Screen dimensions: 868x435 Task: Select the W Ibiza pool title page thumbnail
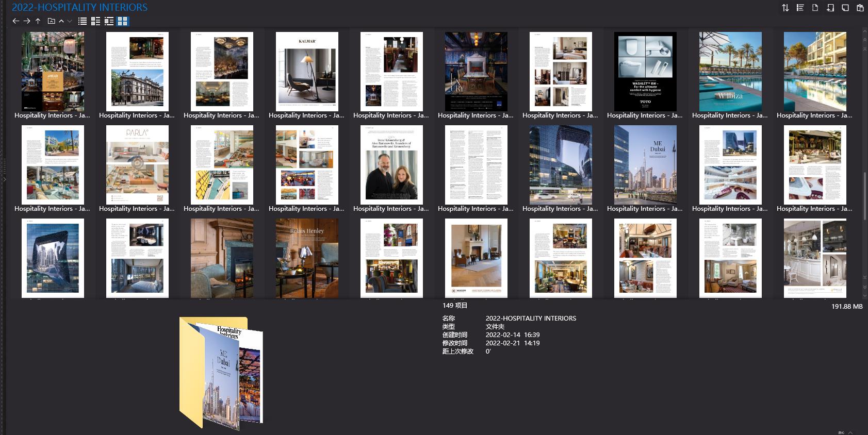click(x=730, y=71)
